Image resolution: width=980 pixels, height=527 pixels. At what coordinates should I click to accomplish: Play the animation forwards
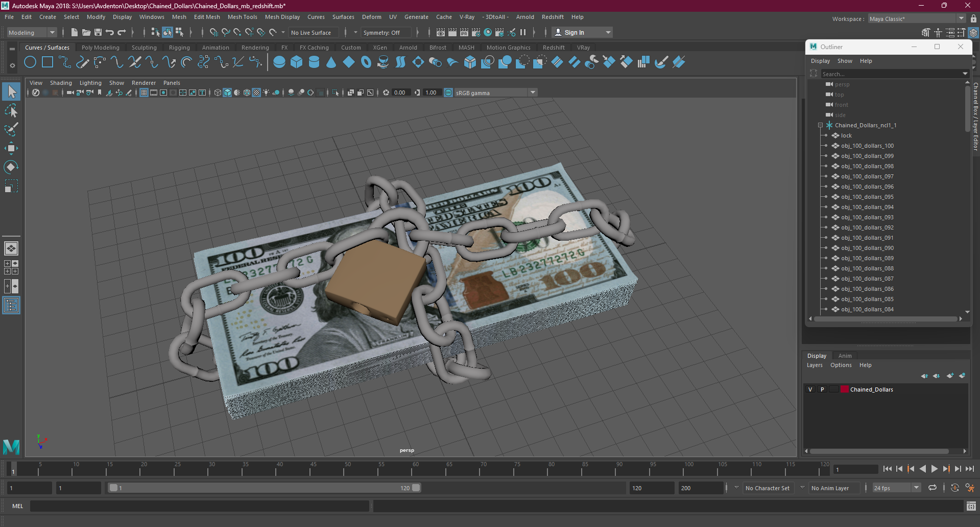click(935, 469)
